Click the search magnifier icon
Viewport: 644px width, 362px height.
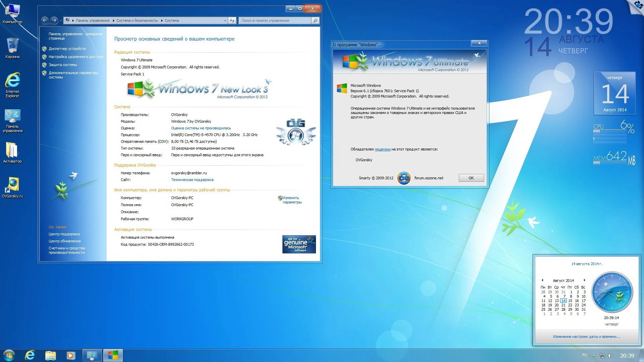[x=315, y=20]
